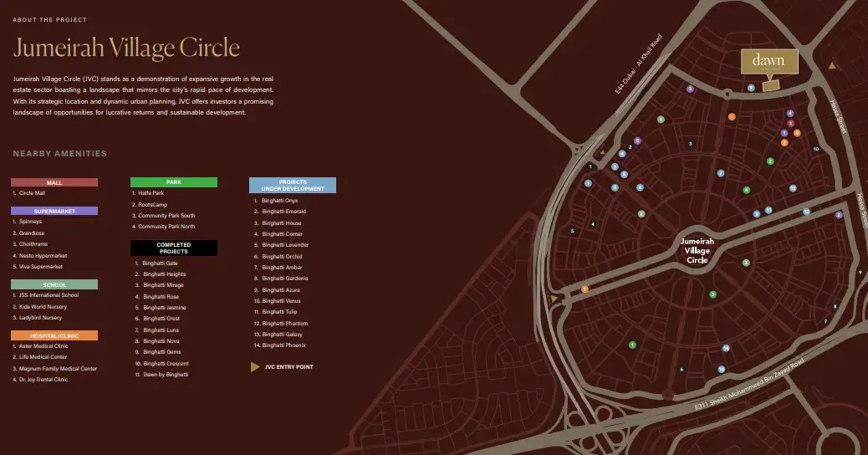Click Viva Supermarket in the list
Image resolution: width=868 pixels, height=455 pixels.
pos(38,267)
